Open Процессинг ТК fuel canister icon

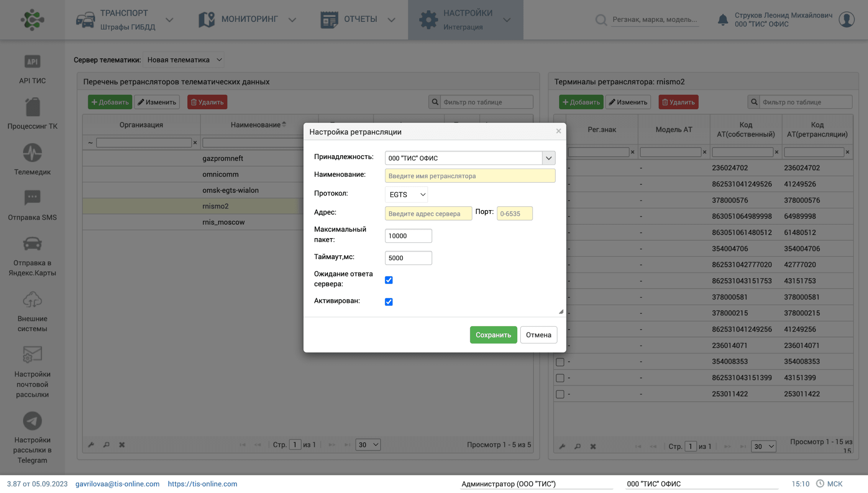pos(32,107)
